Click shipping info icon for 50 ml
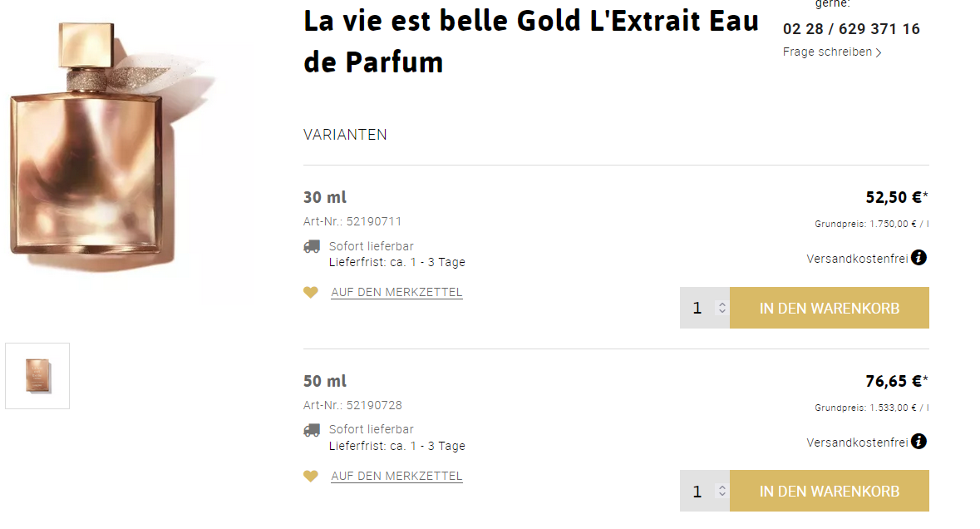Viewport: 980px width, 529px height. tap(918, 442)
